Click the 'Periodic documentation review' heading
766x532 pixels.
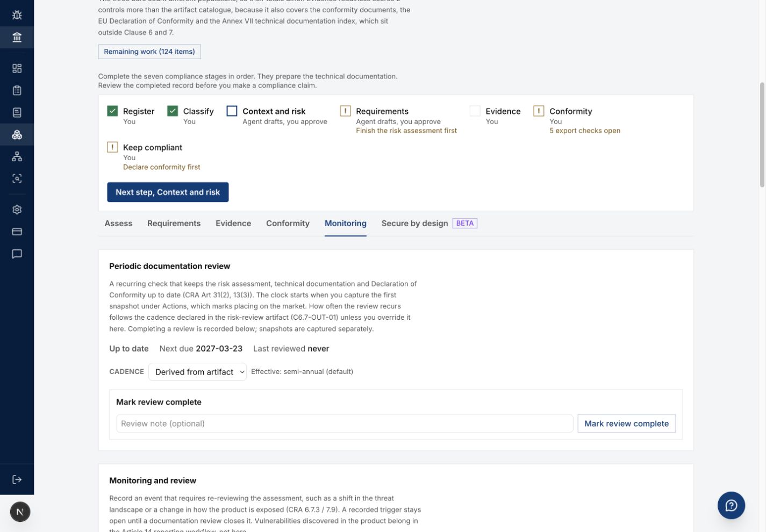tap(170, 266)
